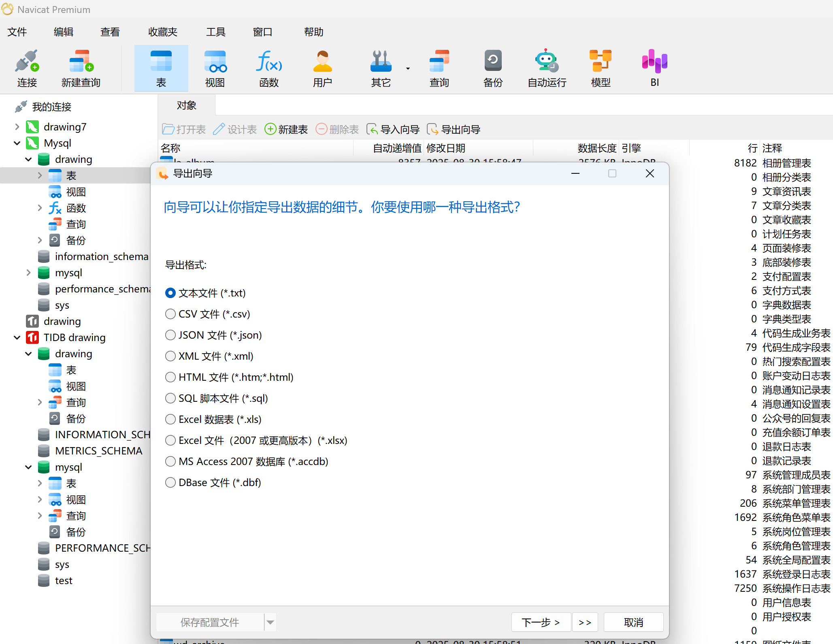Expand the drawing7 connection node
This screenshot has width=833, height=644.
[17, 127]
